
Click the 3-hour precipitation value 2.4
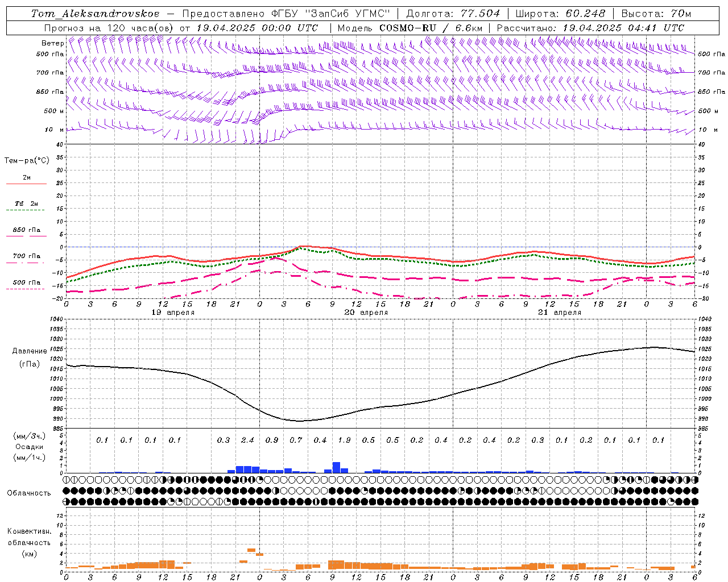(x=247, y=440)
